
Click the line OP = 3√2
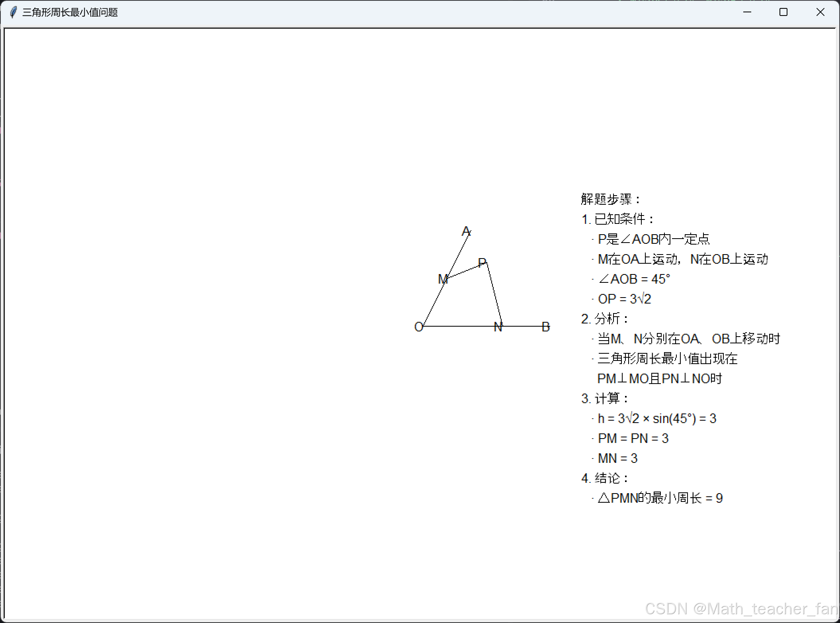(x=624, y=299)
